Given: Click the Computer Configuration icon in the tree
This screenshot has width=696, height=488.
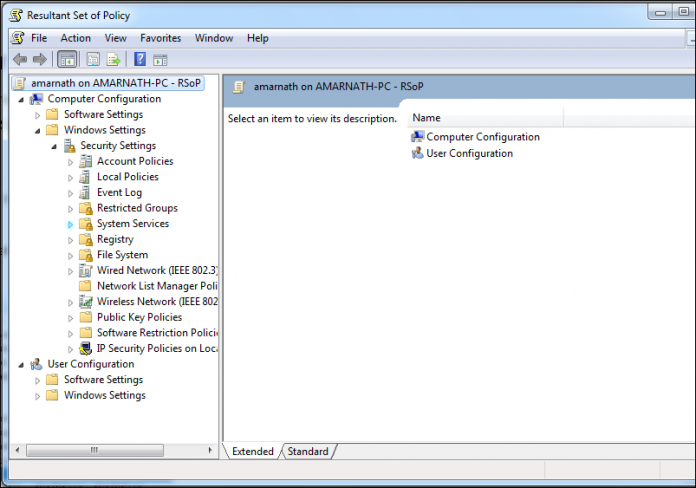Looking at the screenshot, I should 36,99.
